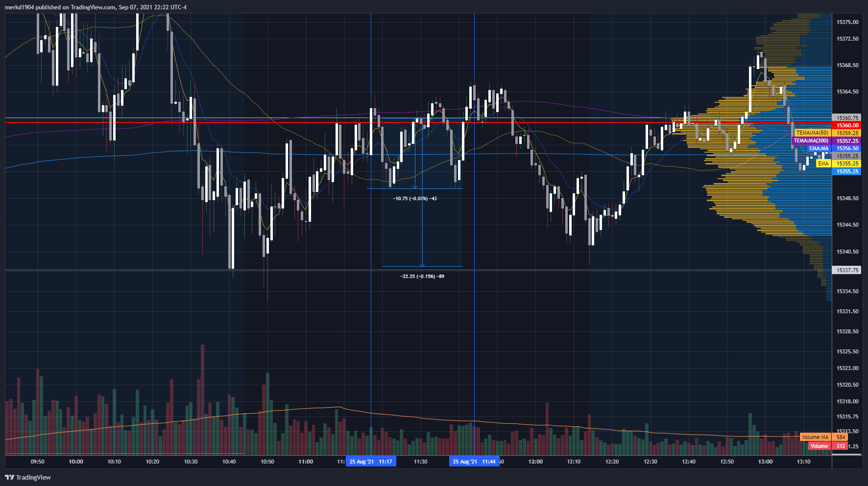Click the 10:50 time axis label
This screenshot has width=868, height=486.
[x=267, y=462]
